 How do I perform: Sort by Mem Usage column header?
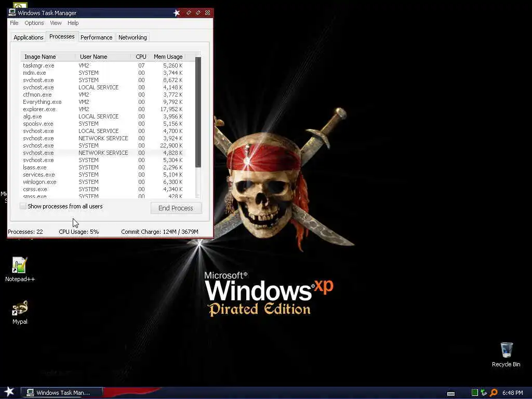(x=168, y=57)
